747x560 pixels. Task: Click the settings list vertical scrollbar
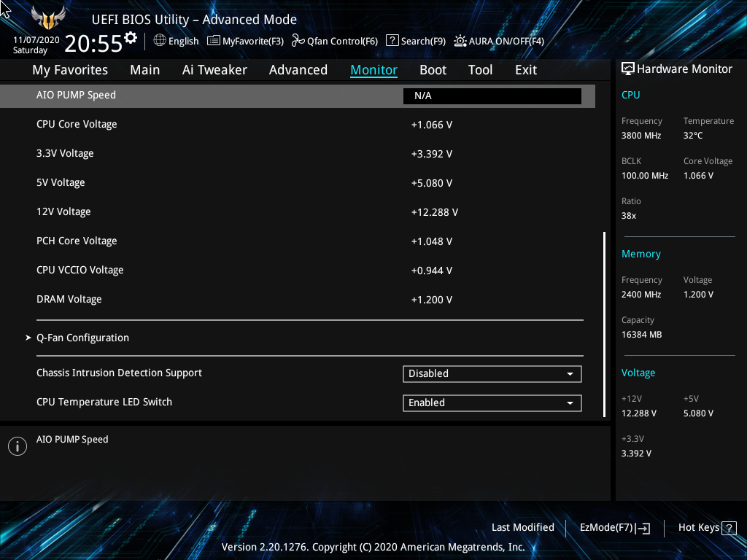click(x=604, y=324)
